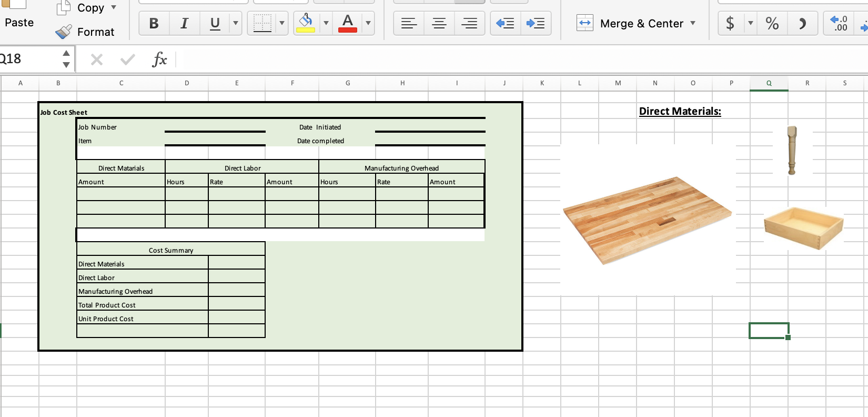Open the font color dropdown arrow
The width and height of the screenshot is (868, 417).
coord(368,23)
